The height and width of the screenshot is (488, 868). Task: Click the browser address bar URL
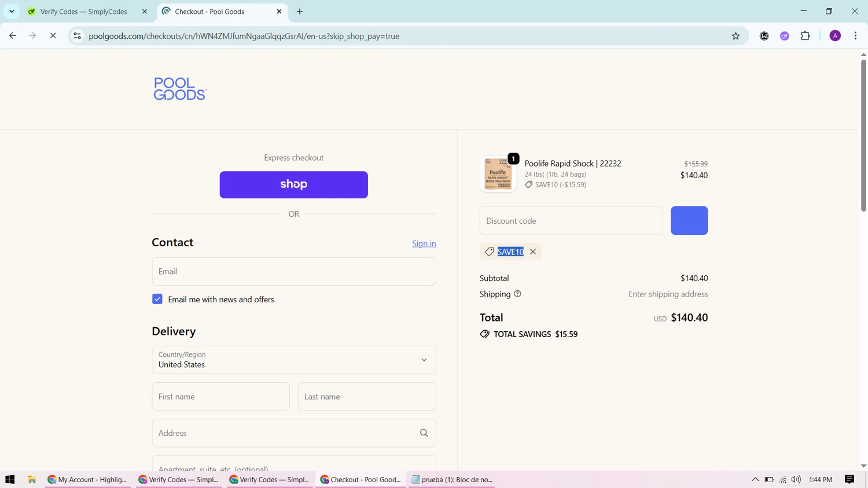[244, 36]
